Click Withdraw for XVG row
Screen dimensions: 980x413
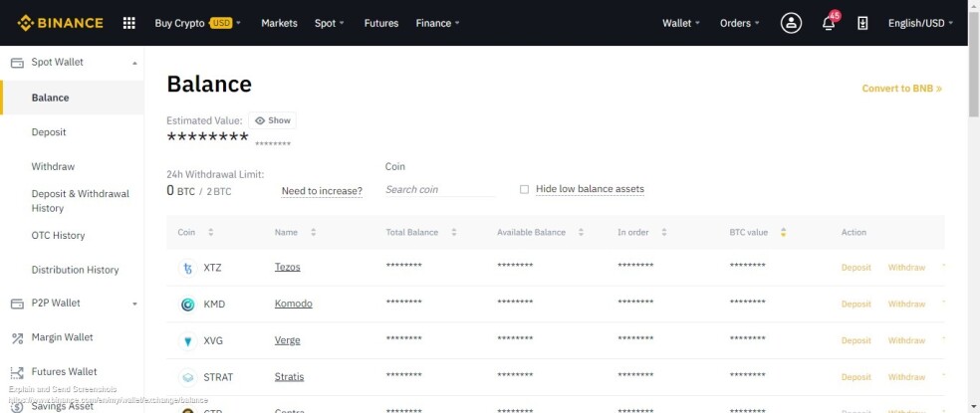(906, 340)
